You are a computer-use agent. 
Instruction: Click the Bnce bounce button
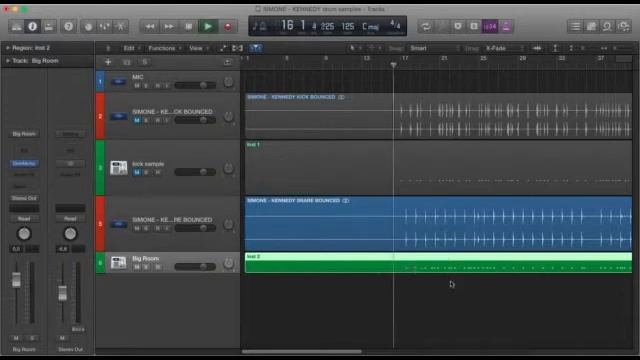[x=78, y=329]
